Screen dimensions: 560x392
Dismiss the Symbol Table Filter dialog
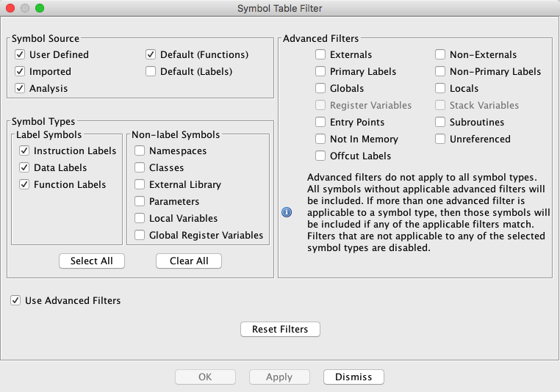click(x=353, y=377)
